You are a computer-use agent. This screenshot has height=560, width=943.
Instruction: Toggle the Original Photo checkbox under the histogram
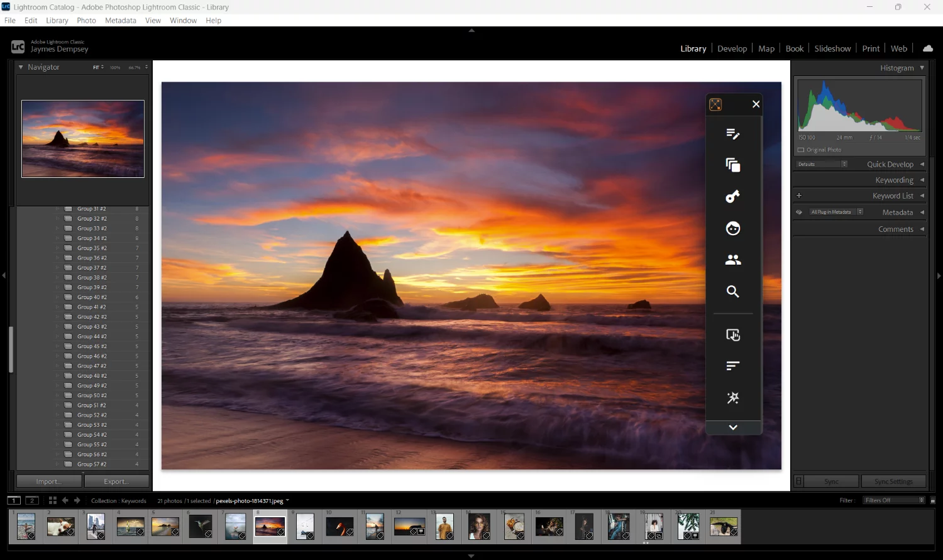click(801, 150)
